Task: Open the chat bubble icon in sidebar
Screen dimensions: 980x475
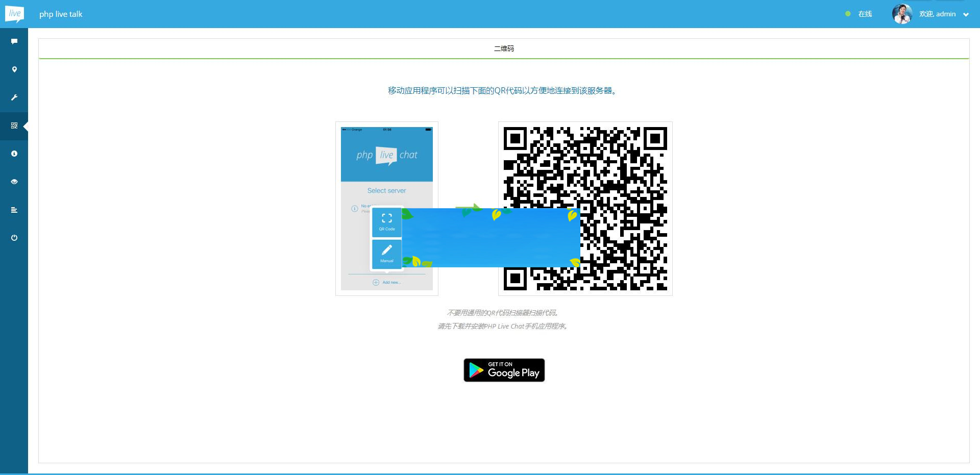Action: 14,41
